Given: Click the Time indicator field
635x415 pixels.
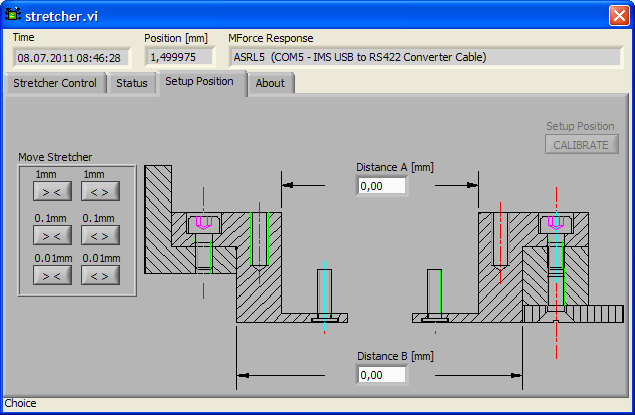Looking at the screenshot, I should [x=71, y=58].
